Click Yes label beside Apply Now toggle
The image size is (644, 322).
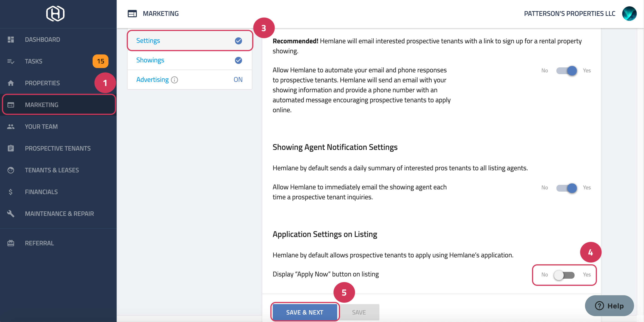click(587, 275)
